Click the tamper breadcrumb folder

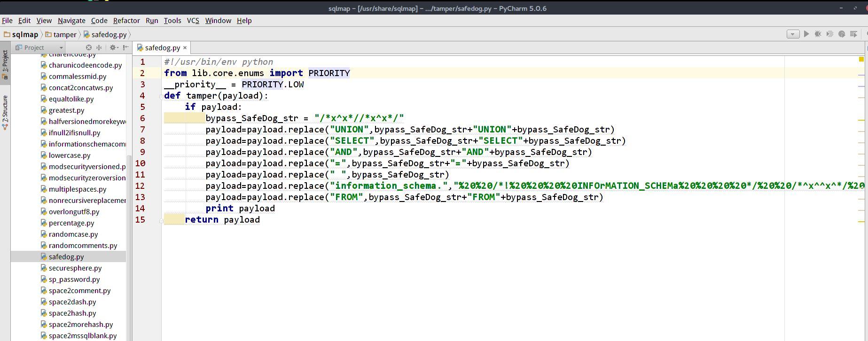61,34
